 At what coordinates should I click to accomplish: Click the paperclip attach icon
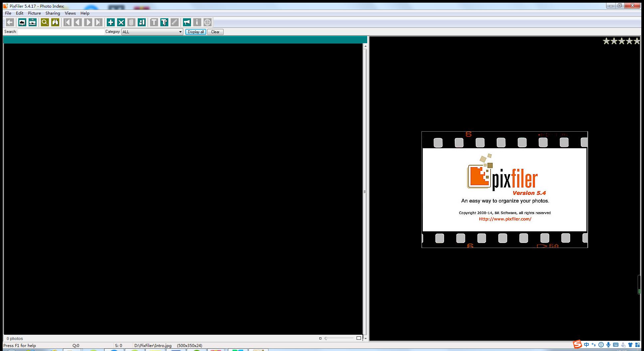click(x=131, y=22)
